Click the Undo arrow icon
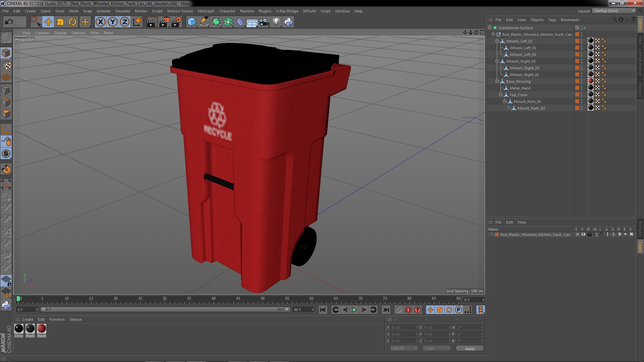The image size is (644, 362). pos(9,22)
